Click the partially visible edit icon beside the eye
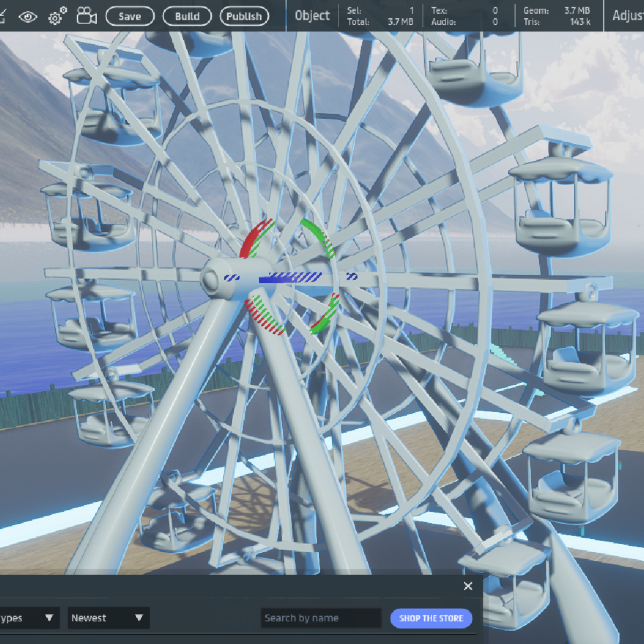The image size is (644, 644). coord(3,17)
